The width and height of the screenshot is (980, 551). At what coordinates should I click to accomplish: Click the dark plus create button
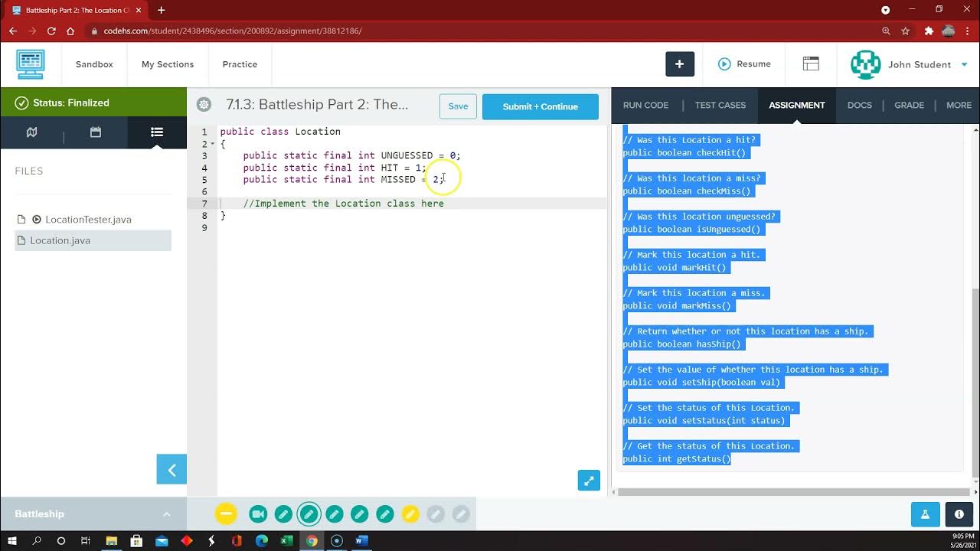click(x=680, y=64)
